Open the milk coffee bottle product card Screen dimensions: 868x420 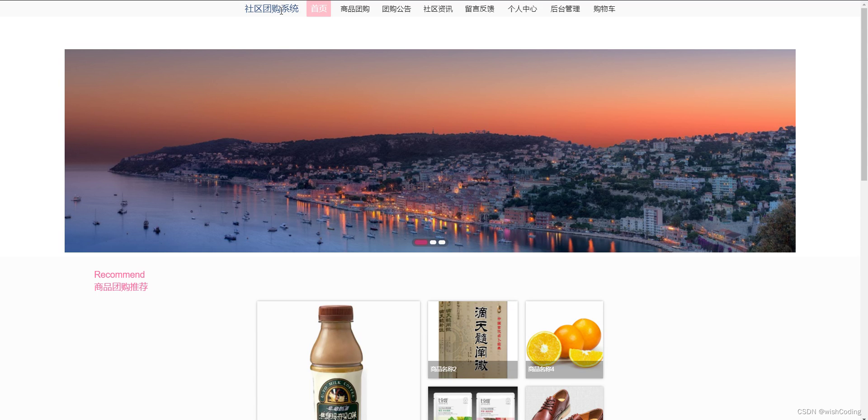click(x=339, y=360)
